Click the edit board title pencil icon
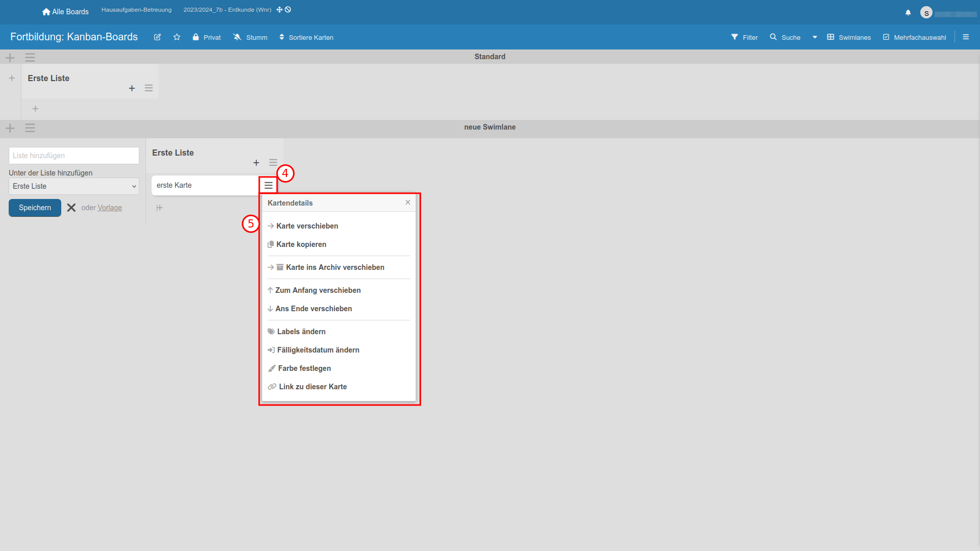980x551 pixels. point(157,37)
